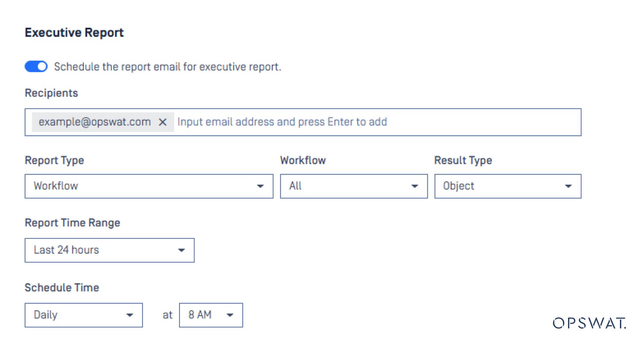The image size is (644, 352).
Task: Click the Executive Report heading
Action: 74,33
